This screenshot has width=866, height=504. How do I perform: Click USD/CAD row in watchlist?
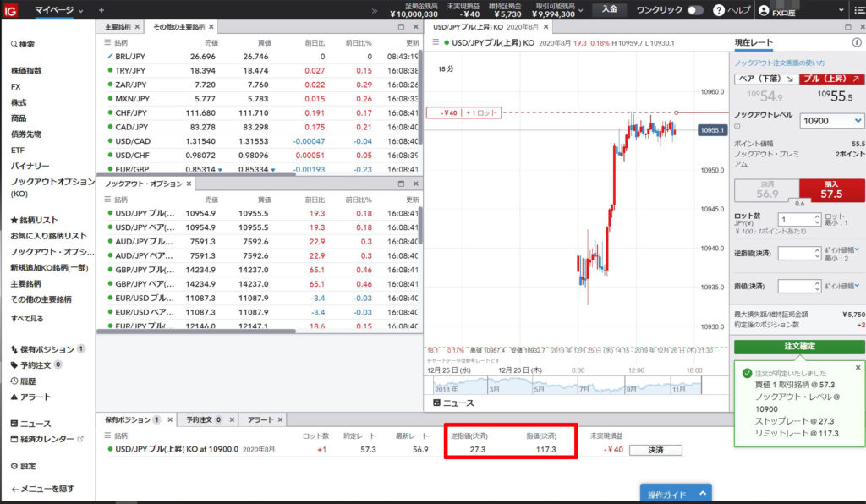pyautogui.click(x=260, y=140)
